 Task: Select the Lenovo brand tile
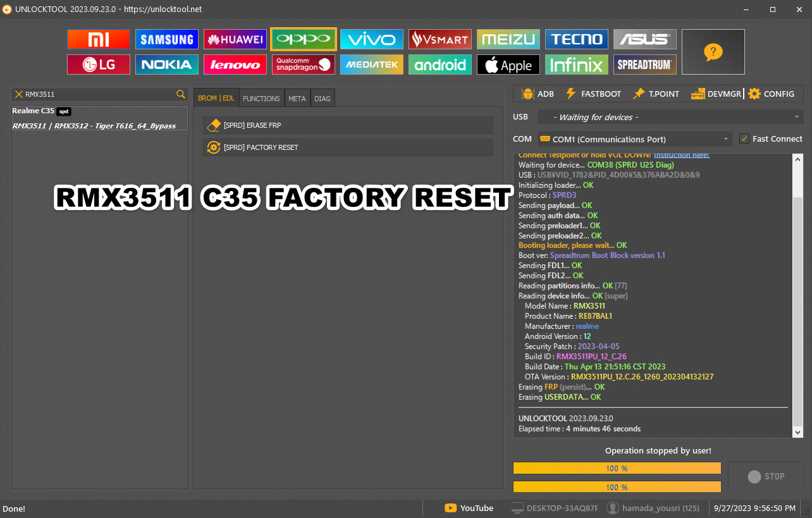tap(235, 65)
